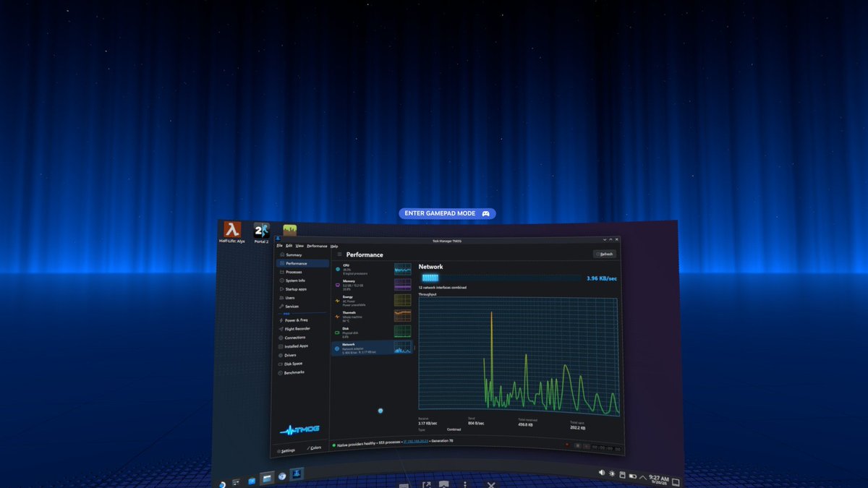Click the Enter Gamepad Mode button
This screenshot has height=488, width=868.
pyautogui.click(x=447, y=214)
